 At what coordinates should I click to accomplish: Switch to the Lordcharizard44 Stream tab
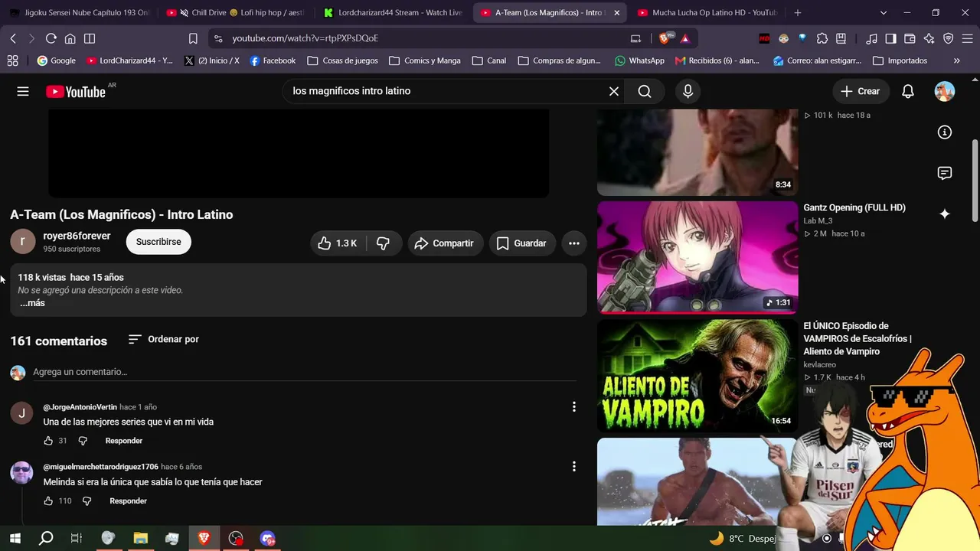click(x=394, y=13)
